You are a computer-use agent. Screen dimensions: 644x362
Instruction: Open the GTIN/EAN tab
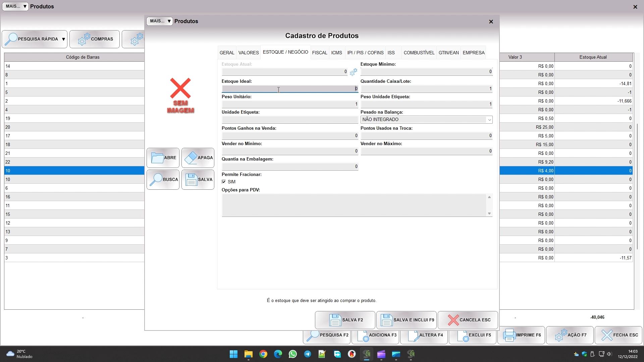click(x=448, y=53)
